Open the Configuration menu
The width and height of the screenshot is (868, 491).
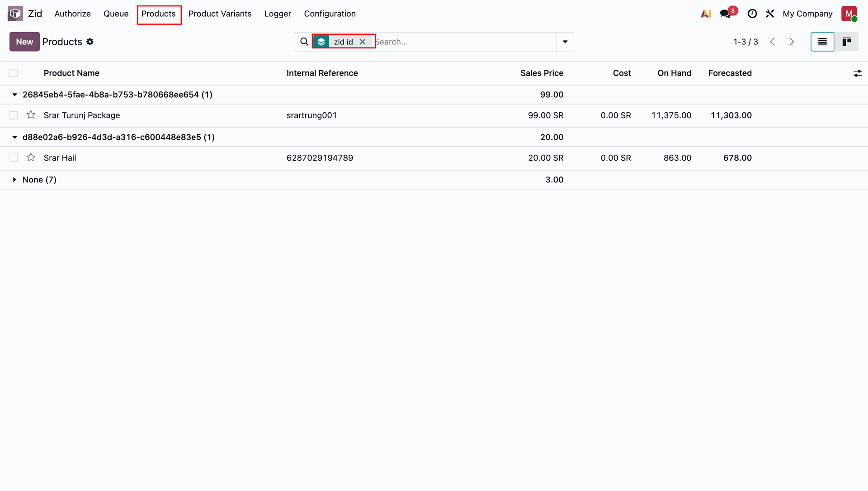(x=330, y=14)
